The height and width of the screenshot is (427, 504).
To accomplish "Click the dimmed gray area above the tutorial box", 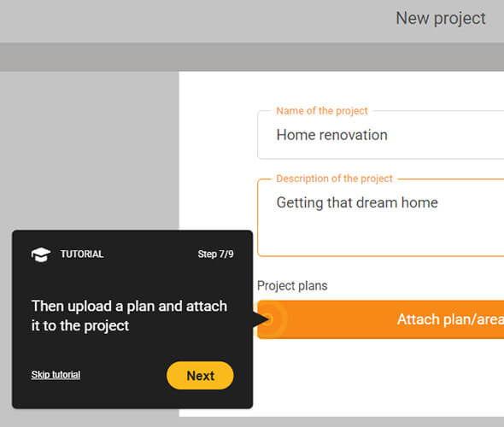I will coord(90,150).
